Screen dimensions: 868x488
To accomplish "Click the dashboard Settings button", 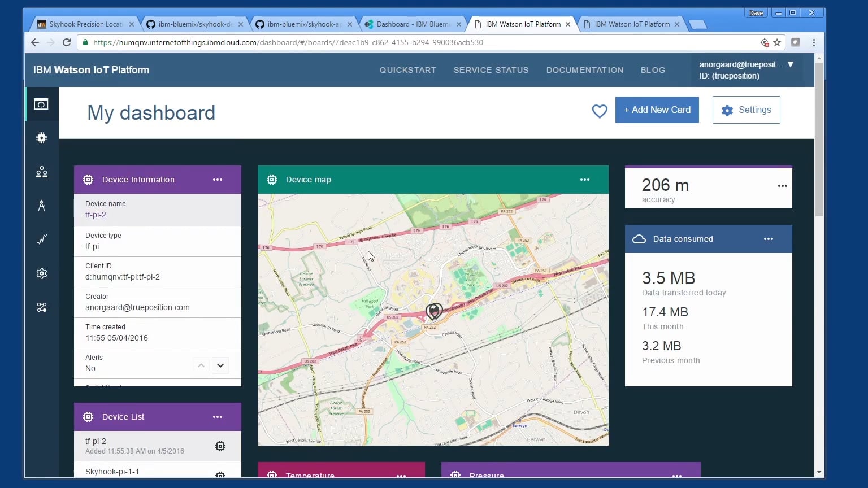I will coord(747,110).
